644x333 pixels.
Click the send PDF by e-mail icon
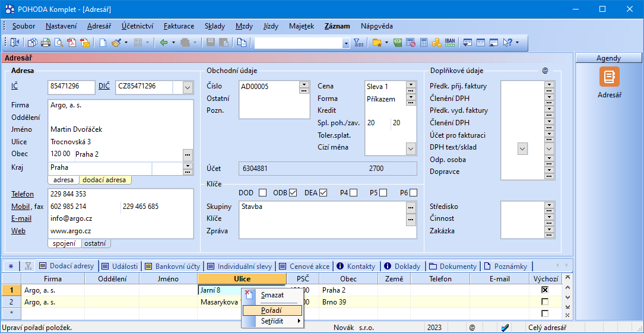pos(85,42)
